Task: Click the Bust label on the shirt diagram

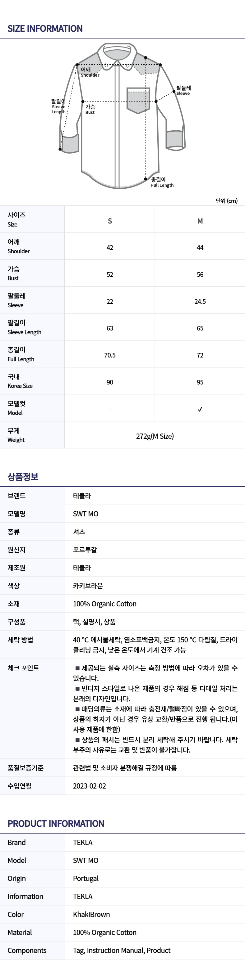Action: (90, 110)
